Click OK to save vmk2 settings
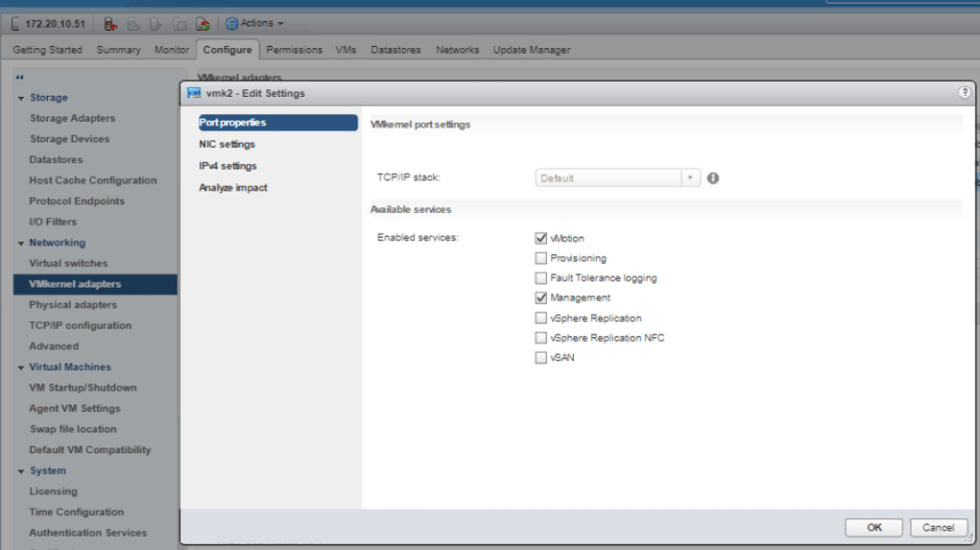 tap(874, 527)
